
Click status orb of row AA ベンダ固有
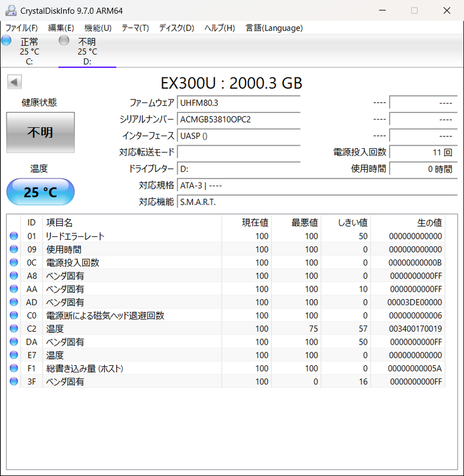tap(14, 289)
